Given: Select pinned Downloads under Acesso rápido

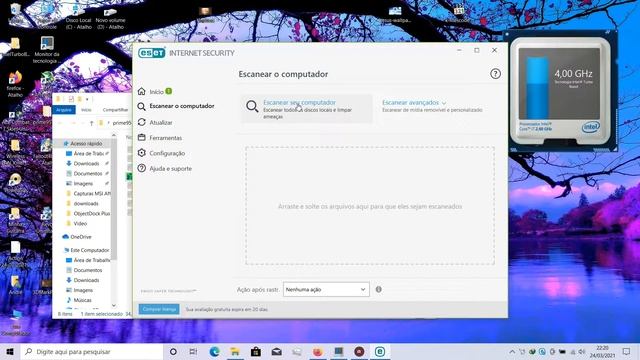Looking at the screenshot, I should tap(86, 164).
